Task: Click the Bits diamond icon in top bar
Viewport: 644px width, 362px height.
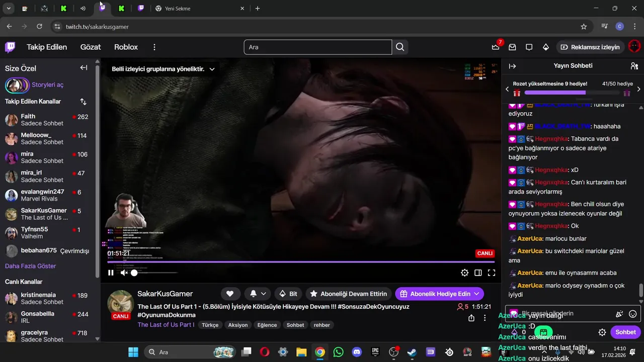Action: point(546,47)
